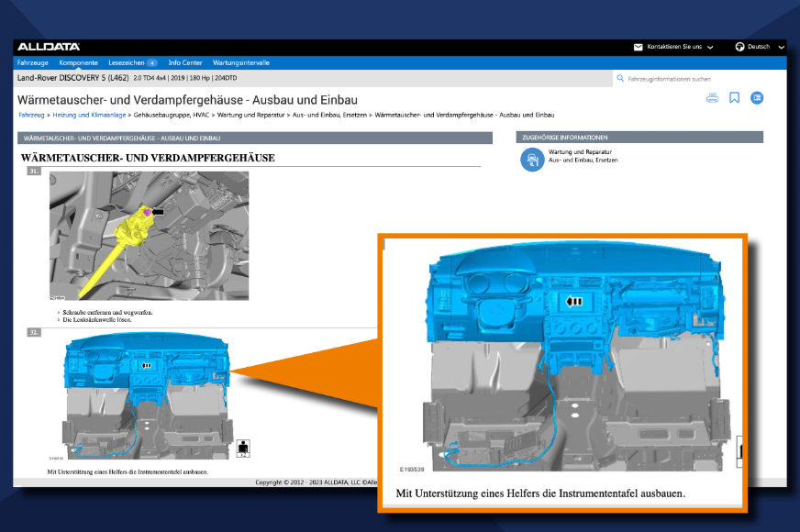
Task: Click the envelope contact icon
Action: (x=638, y=47)
